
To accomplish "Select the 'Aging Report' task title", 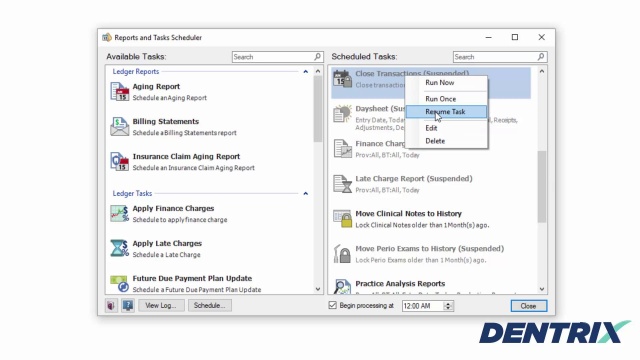I will [156, 87].
